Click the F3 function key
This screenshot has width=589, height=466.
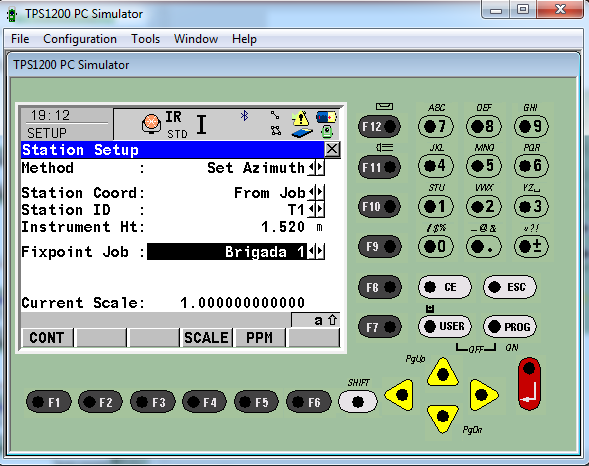153,402
